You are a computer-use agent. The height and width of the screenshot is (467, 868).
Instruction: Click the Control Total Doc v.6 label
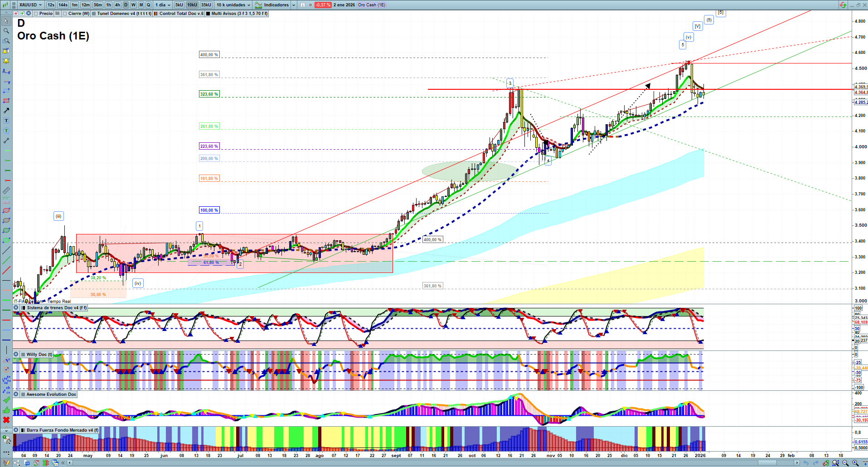[179, 14]
